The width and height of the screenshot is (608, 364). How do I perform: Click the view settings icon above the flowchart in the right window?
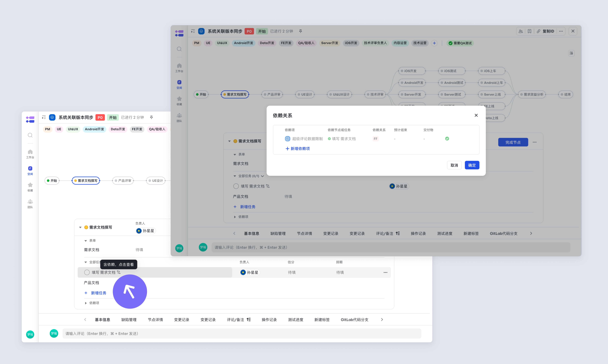(571, 53)
